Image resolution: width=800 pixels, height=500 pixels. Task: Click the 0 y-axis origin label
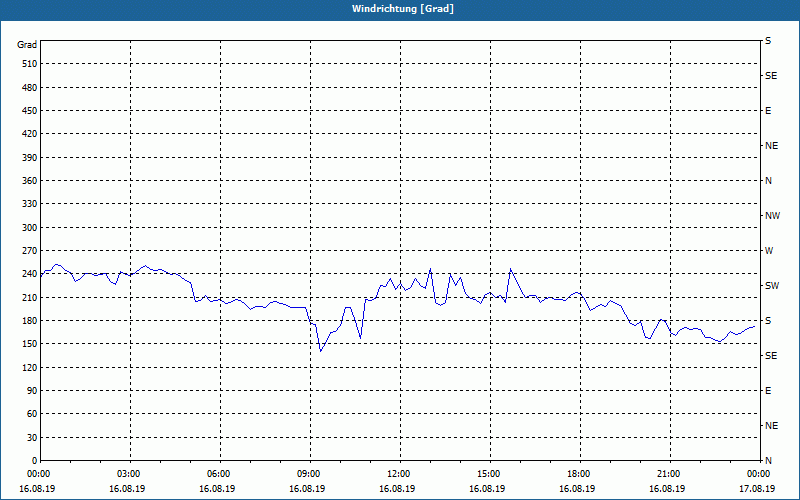35,461
